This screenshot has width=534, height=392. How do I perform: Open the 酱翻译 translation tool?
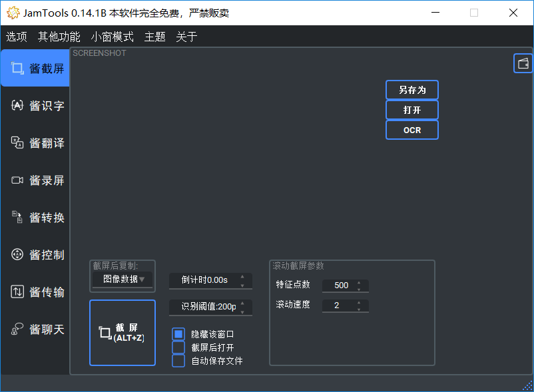click(37, 142)
